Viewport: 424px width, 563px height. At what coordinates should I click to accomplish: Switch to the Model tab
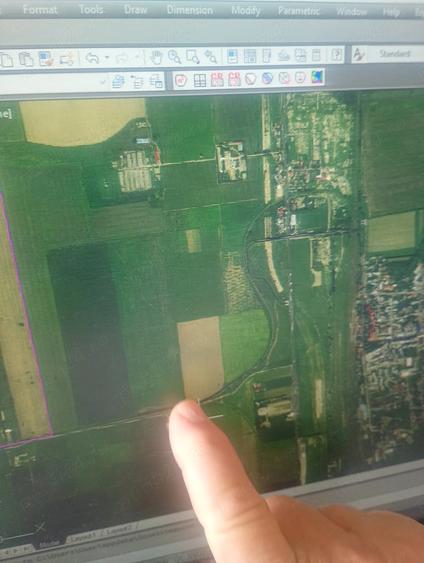click(x=50, y=544)
